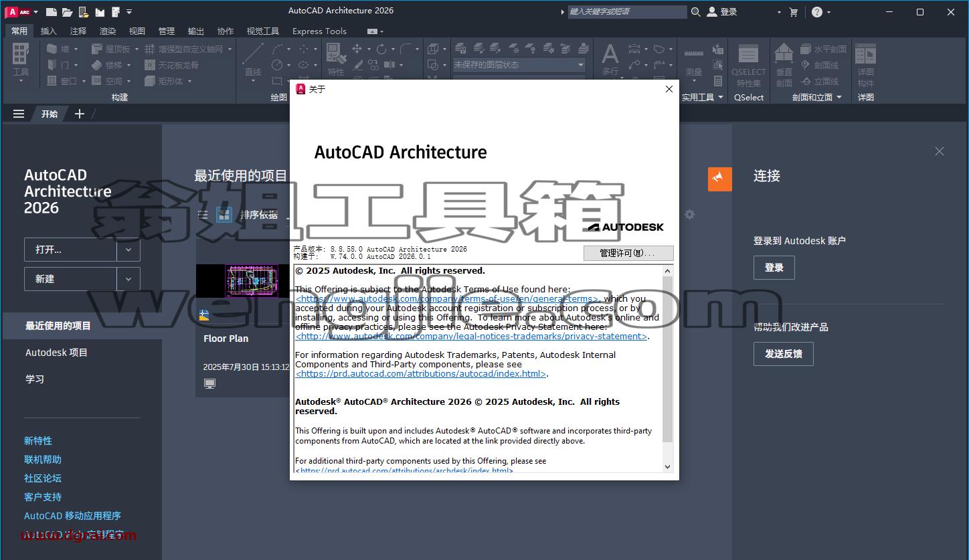Click the New file icon in quick access toolbar

click(51, 11)
